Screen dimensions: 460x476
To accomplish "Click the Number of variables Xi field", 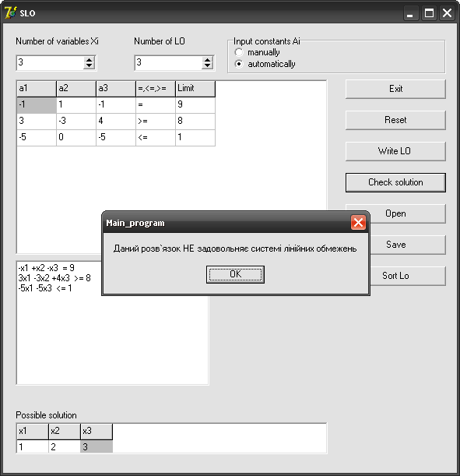I will coord(50,63).
